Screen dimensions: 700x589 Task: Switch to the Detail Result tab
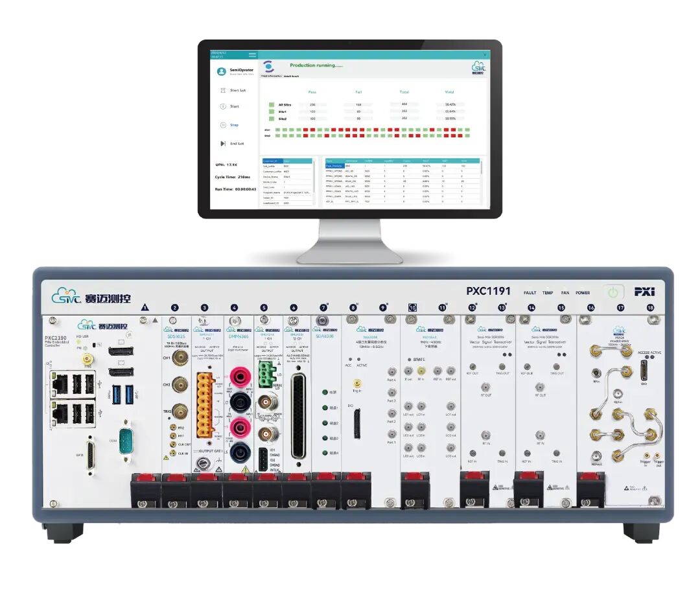click(x=292, y=76)
